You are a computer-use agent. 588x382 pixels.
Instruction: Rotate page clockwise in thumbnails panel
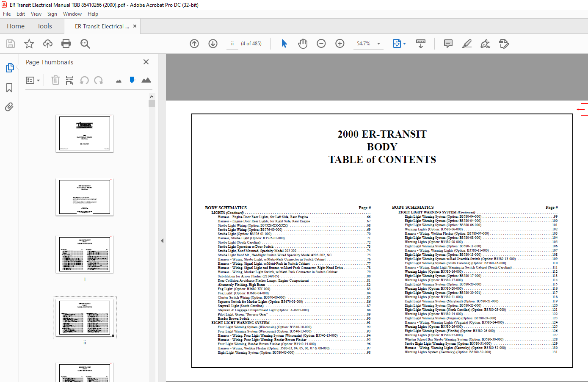(99, 80)
